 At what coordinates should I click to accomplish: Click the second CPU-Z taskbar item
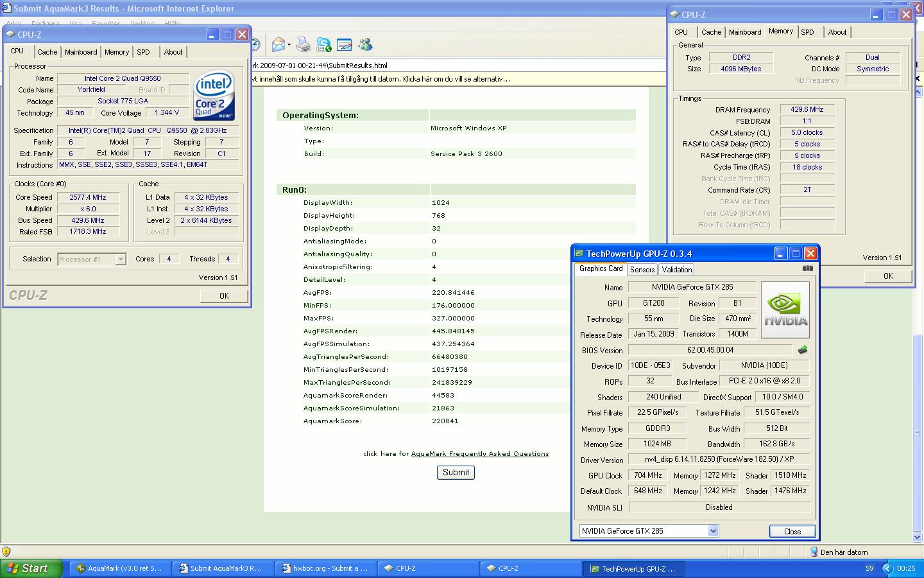tap(531, 568)
